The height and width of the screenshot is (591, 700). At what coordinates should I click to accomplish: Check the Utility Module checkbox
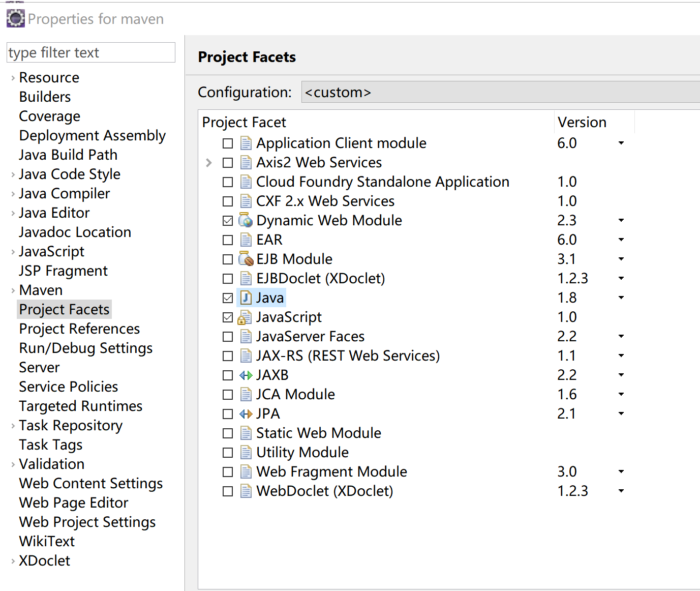(228, 453)
